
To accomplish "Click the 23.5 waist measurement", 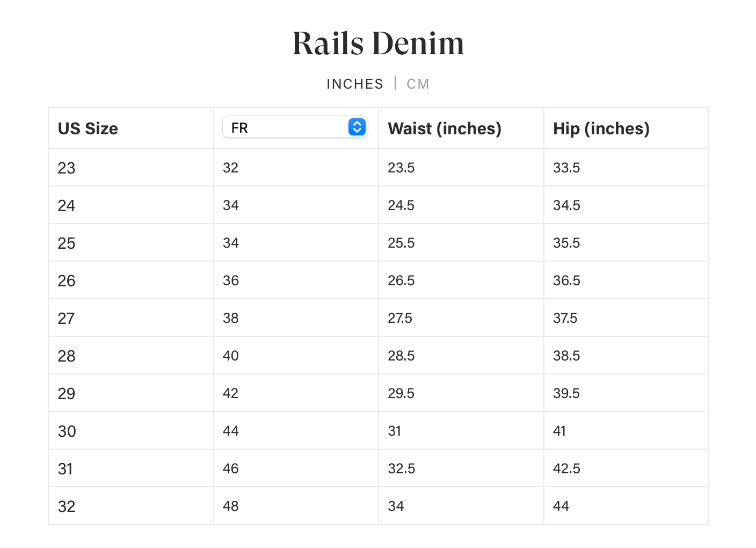I will [x=401, y=168].
